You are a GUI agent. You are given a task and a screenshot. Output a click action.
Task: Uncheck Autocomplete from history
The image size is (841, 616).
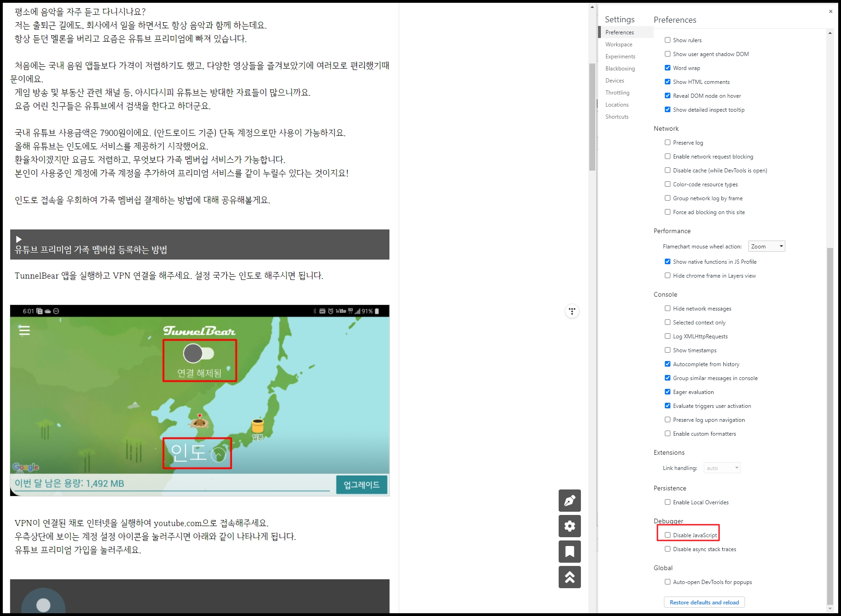(x=668, y=364)
